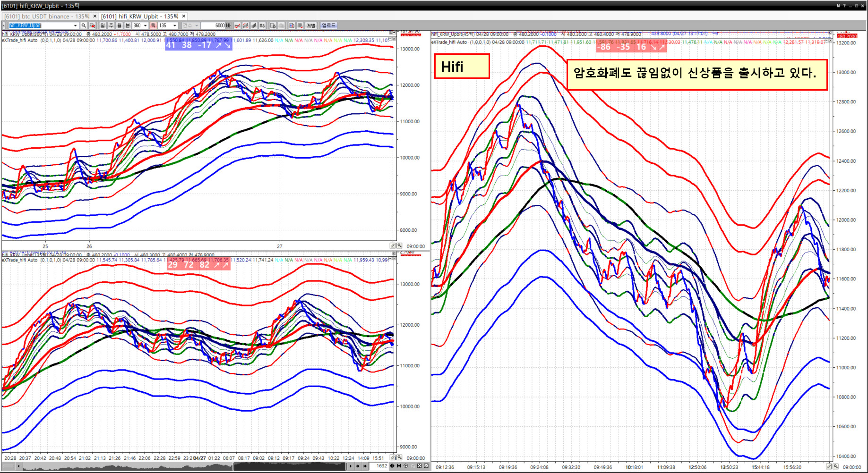This screenshot has width=868, height=473.
Task: Open the 360 minute interval dropdown
Action: pyautogui.click(x=145, y=25)
